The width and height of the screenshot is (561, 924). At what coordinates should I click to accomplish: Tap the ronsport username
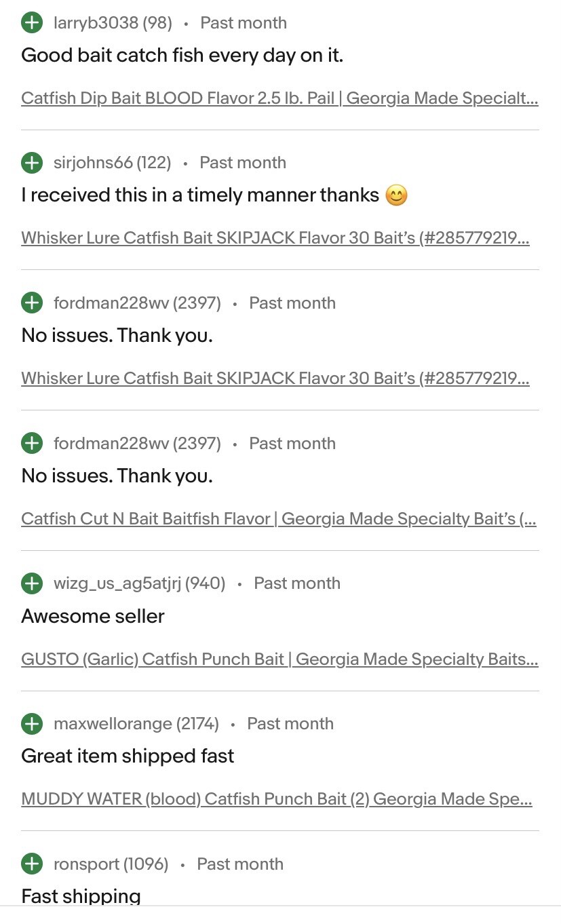pos(87,864)
